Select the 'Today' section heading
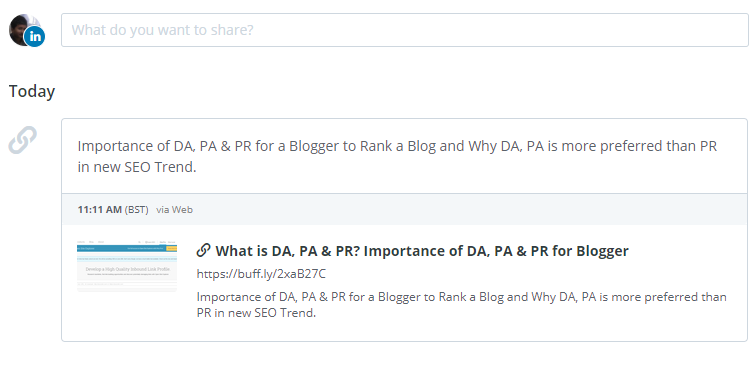 tap(32, 91)
